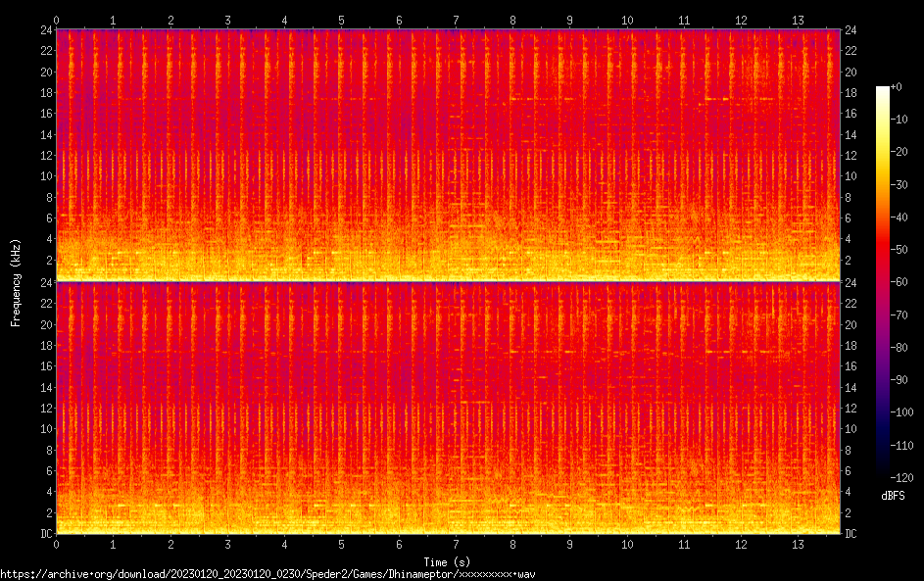Select the 0 second mark on bottom time axis
The width and height of the screenshot is (924, 581).
pos(57,544)
